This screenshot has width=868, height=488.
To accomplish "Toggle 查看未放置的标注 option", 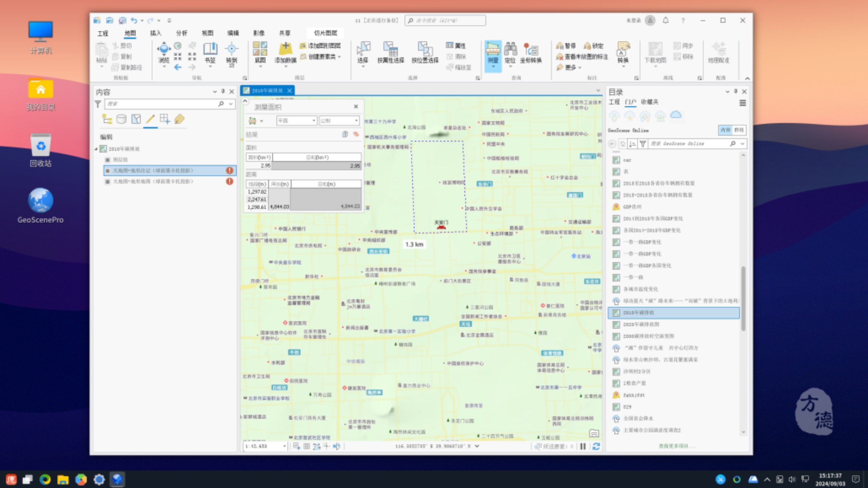I will (582, 57).
